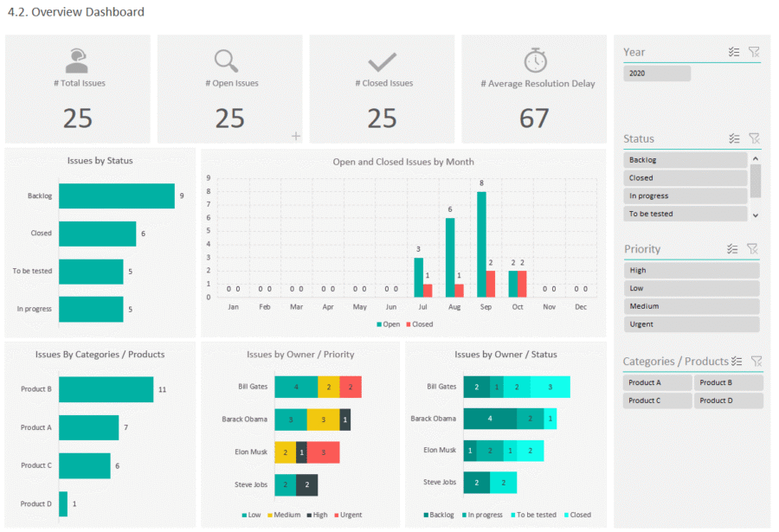Clear the Priority slicer filter
779x532 pixels.
(x=752, y=249)
